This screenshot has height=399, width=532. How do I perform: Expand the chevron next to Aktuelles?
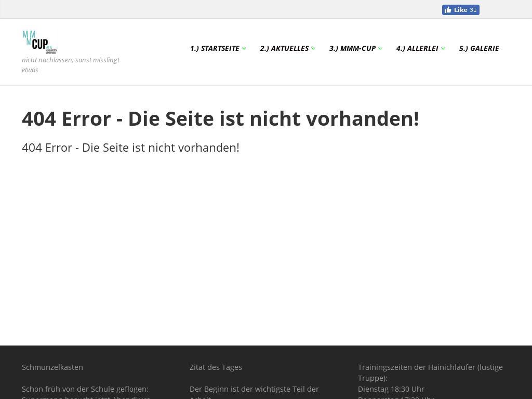coord(313,48)
